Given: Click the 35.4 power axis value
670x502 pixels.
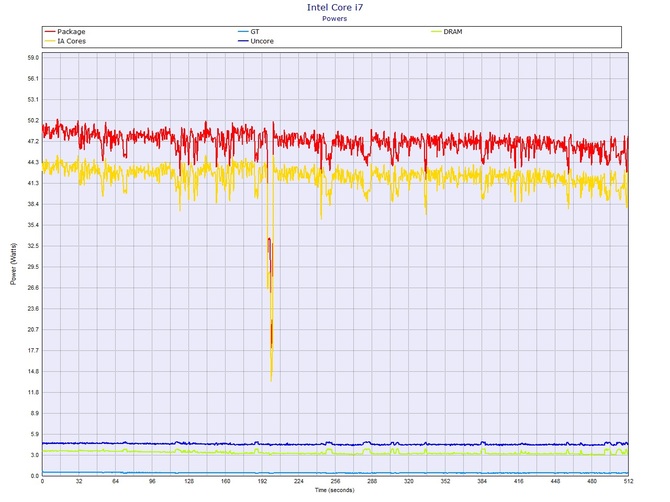Looking at the screenshot, I should pos(33,225).
